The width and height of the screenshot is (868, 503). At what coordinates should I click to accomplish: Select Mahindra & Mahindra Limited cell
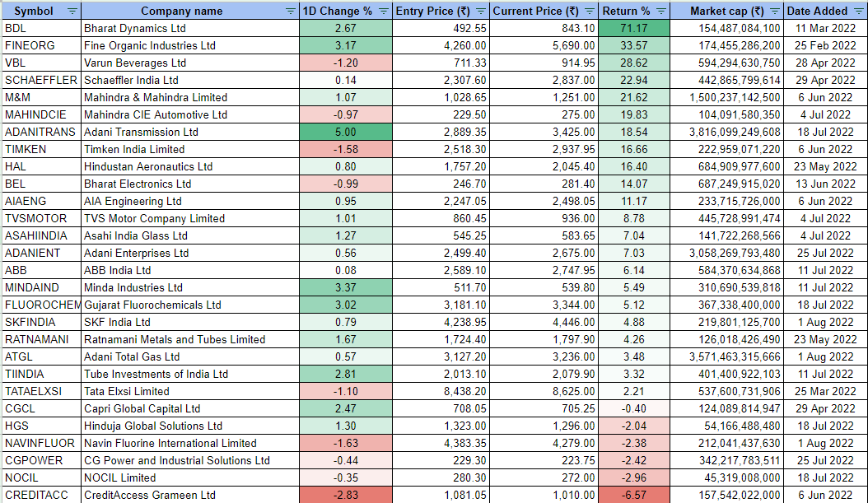190,97
